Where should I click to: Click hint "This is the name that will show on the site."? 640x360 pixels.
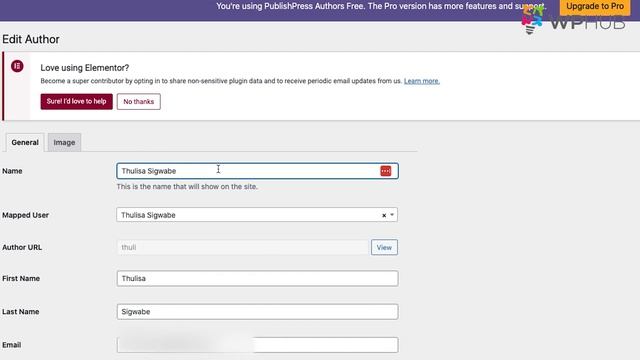point(187,187)
